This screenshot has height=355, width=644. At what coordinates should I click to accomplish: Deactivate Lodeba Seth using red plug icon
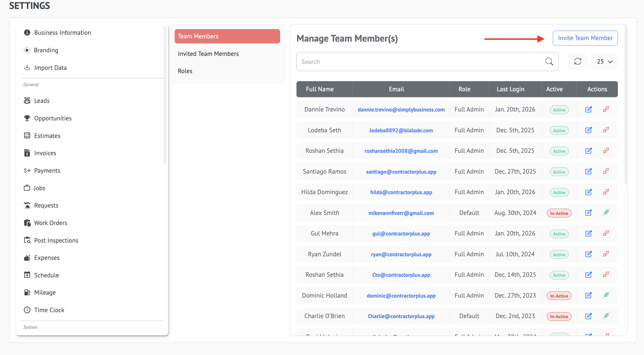pos(606,130)
